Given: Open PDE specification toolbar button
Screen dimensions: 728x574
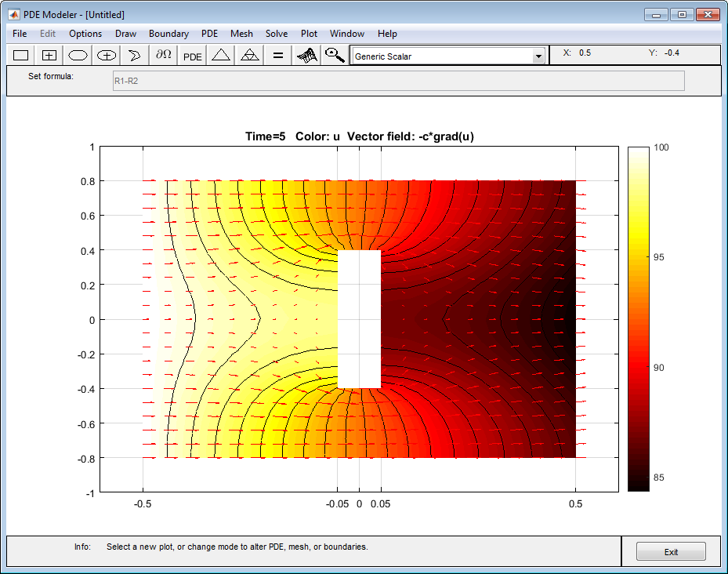Looking at the screenshot, I should coord(192,56).
